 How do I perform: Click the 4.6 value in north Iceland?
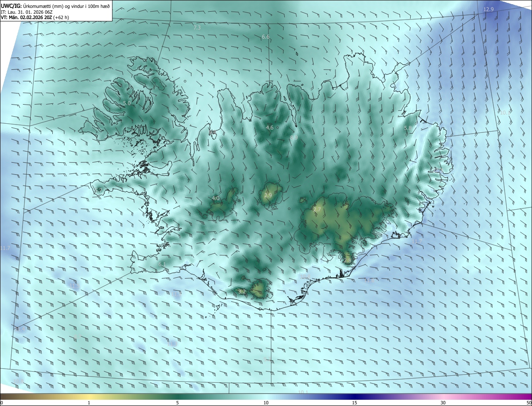click(270, 127)
